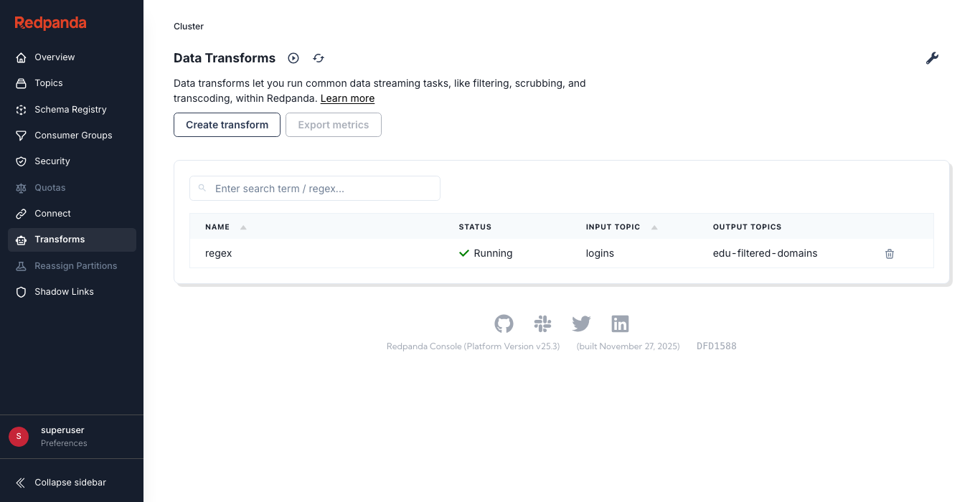Navigate to Consumer Groups page
Image resolution: width=980 pixels, height=502 pixels.
click(x=73, y=136)
